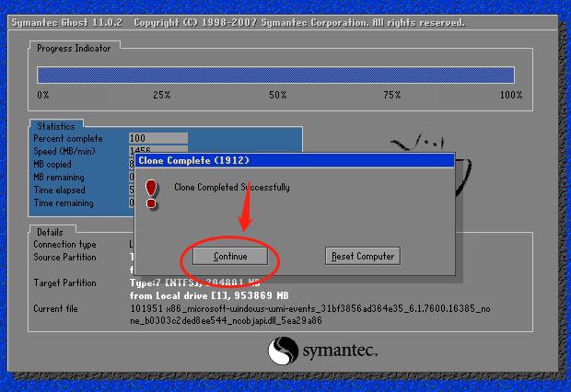
Task: Click the 100% progress marker
Action: pos(511,96)
